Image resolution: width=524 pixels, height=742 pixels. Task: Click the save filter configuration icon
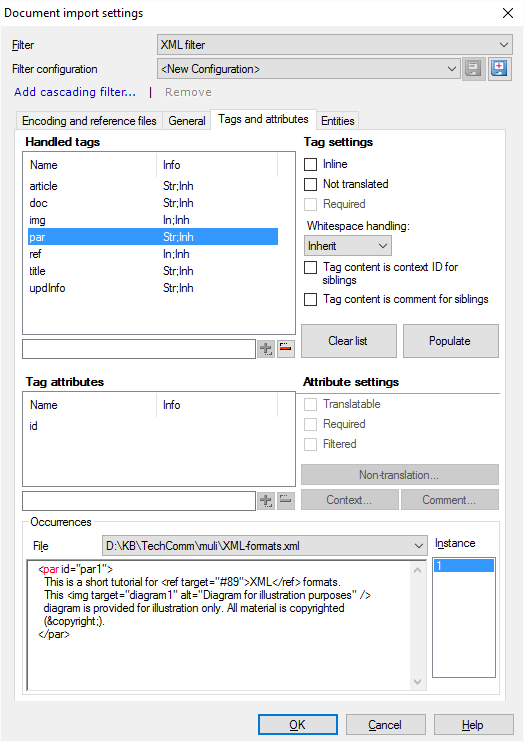click(473, 69)
